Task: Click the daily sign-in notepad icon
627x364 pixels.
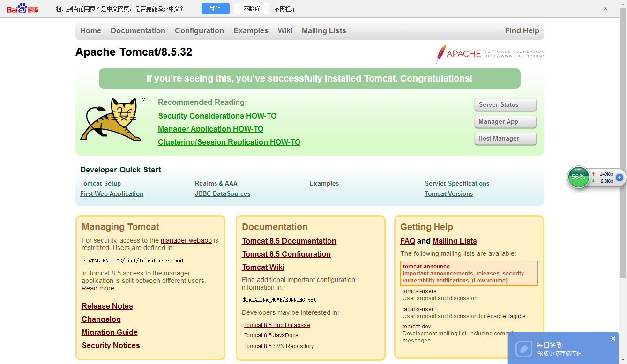Action: (523, 349)
